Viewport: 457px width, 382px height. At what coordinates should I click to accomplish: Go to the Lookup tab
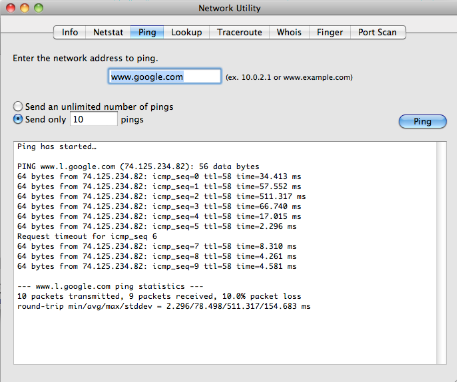pyautogui.click(x=186, y=32)
